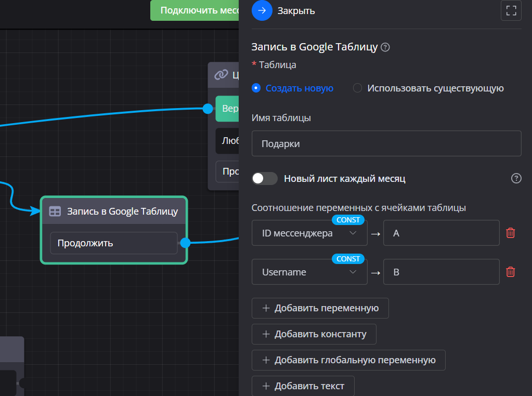Select Использовать существующую radio option
The image size is (532, 396).
pyautogui.click(x=357, y=88)
